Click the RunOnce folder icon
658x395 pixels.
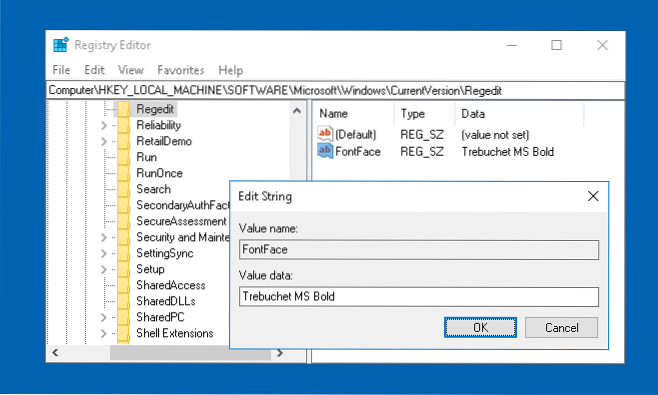coord(123,173)
